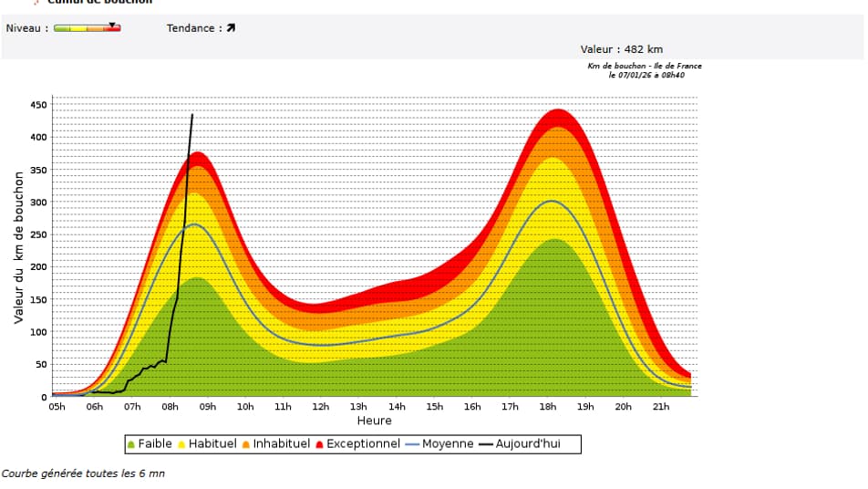Screen dimensions: 868x489
Task: Click the peak of today's black curve
Action: (x=192, y=115)
